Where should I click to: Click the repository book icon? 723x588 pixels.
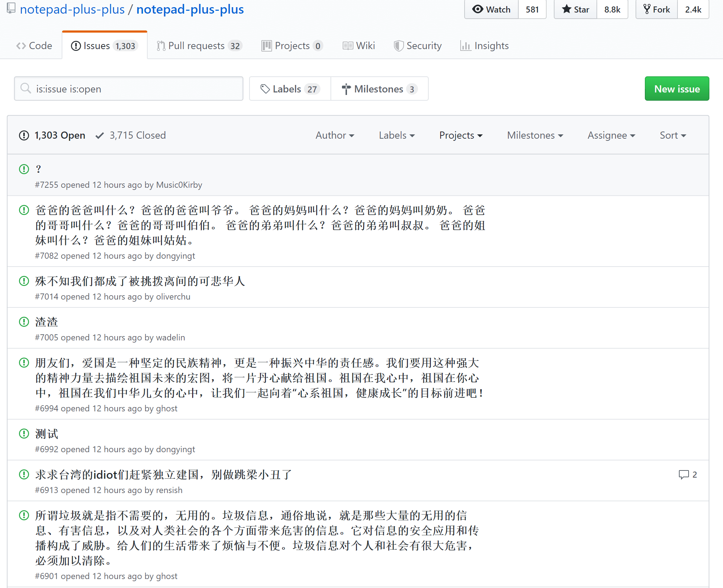[x=11, y=8]
